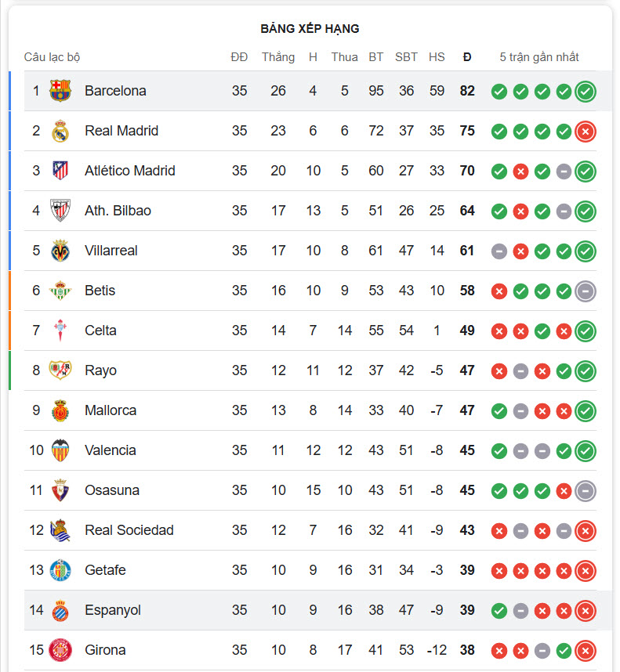Open the Celta team link
This screenshot has height=672, width=620.
click(100, 331)
